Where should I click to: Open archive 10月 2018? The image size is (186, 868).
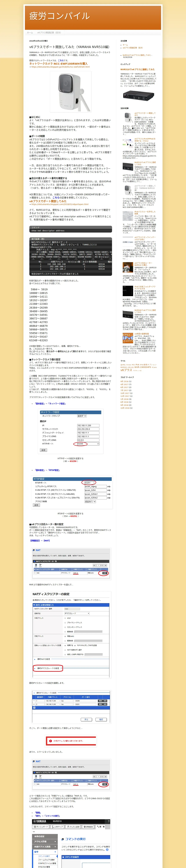[125, 408]
